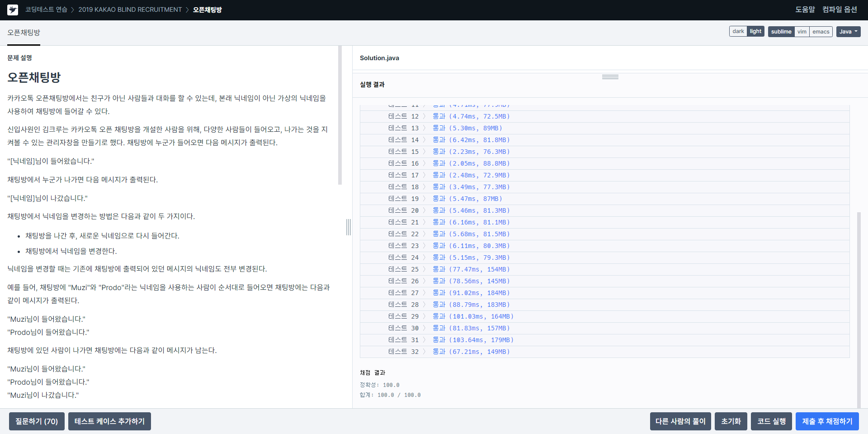Click the 테스트 14 result row
The height and width of the screenshot is (434, 868).
pyautogui.click(x=605, y=140)
